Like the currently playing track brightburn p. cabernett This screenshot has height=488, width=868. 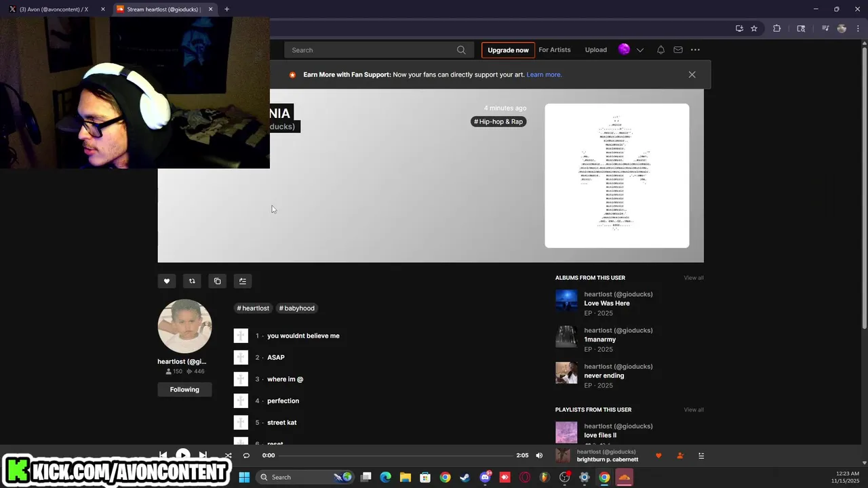658,455
